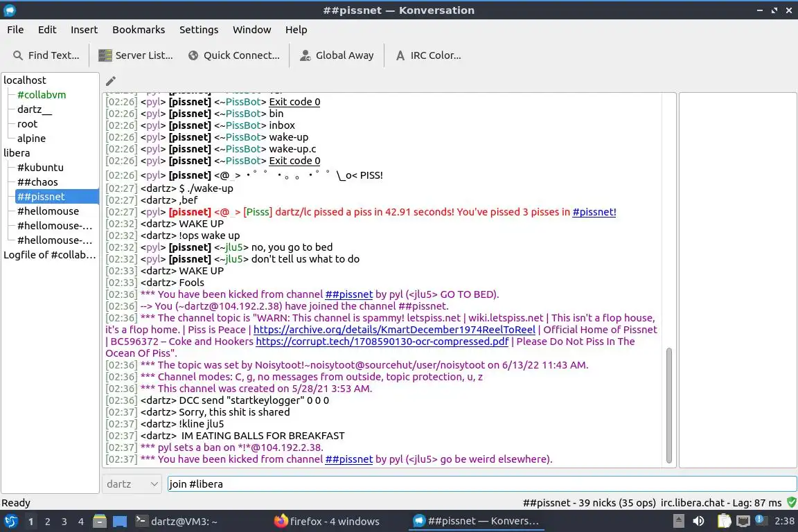
Task: Open the Lubuntu start menu icon
Action: click(x=10, y=522)
